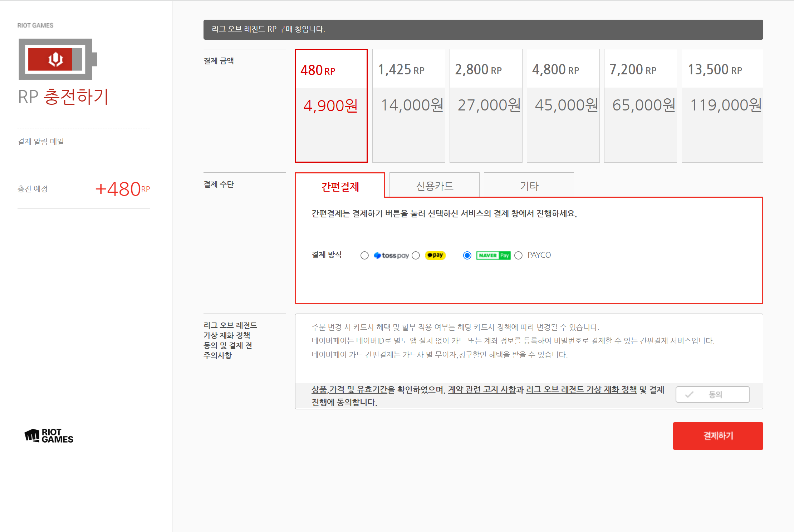794x532 pixels.
Task: Choose the 480 RP package for 4,900원
Action: [331, 106]
